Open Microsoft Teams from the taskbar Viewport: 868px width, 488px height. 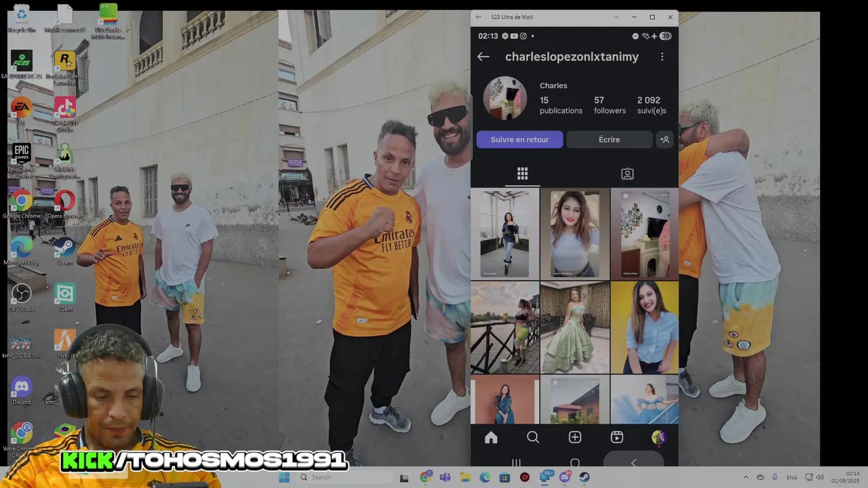click(445, 477)
